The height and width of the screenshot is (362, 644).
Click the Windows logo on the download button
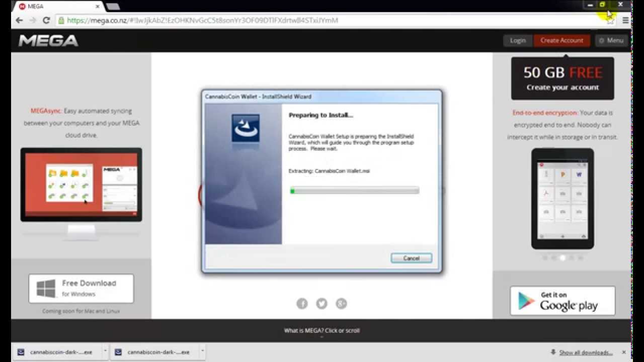click(46, 289)
